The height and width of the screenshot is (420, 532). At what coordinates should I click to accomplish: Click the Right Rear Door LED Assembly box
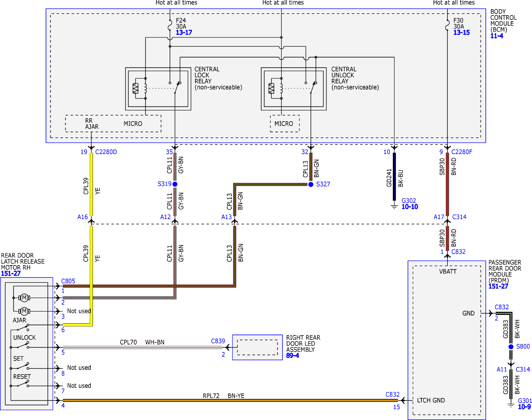258,347
